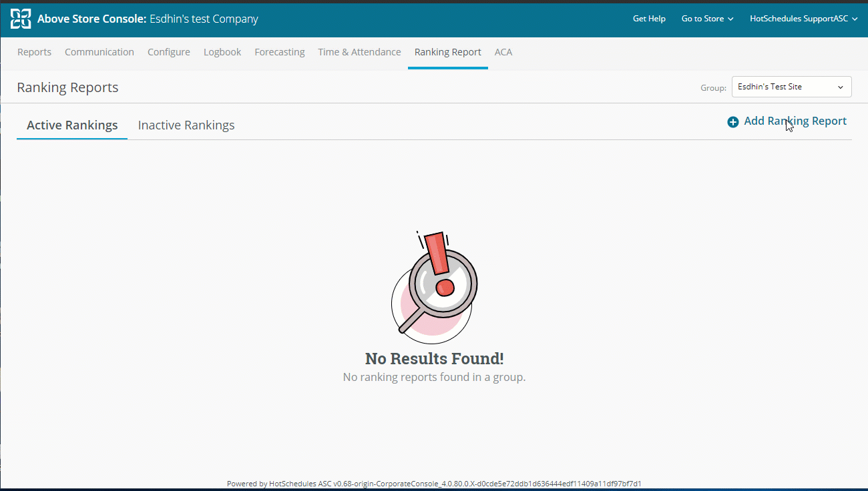Click the Ranking Reports page heading
The height and width of the screenshot is (491, 868).
pyautogui.click(x=67, y=87)
